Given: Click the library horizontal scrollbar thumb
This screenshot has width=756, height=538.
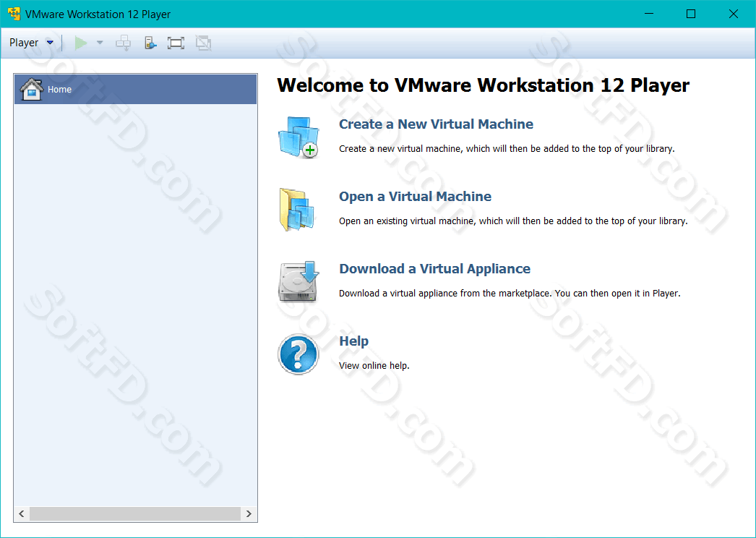Looking at the screenshot, I should point(135,514).
